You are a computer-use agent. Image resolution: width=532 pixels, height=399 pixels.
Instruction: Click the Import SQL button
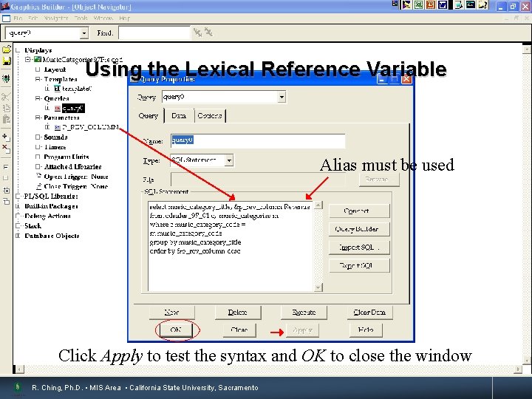359,248
